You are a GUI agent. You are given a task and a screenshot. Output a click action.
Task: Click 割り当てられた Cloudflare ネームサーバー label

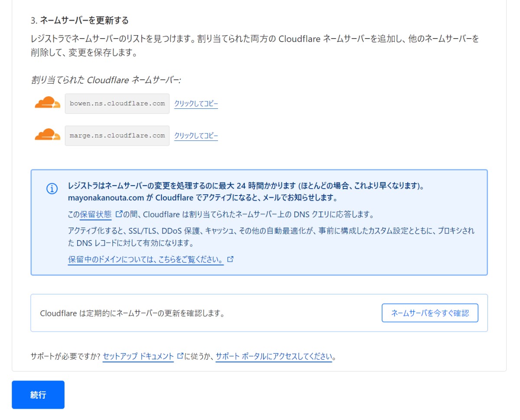click(x=106, y=80)
